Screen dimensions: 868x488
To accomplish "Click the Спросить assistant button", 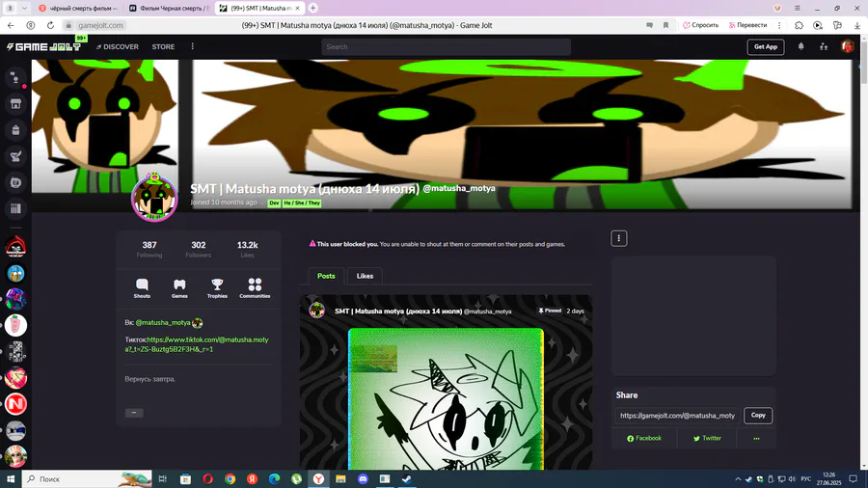I will [x=701, y=25].
